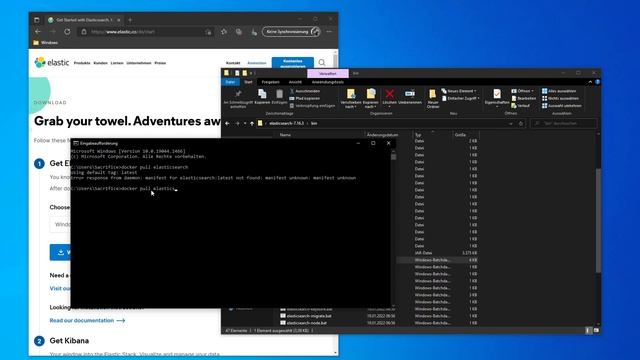Image resolution: width=640 pixels, height=360 pixels.
Task: Open the Datei tab in Explorer
Action: click(231, 82)
